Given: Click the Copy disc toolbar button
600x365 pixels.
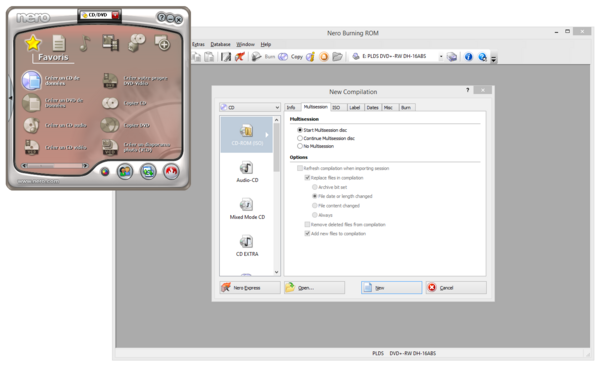Looking at the screenshot, I should pos(290,57).
